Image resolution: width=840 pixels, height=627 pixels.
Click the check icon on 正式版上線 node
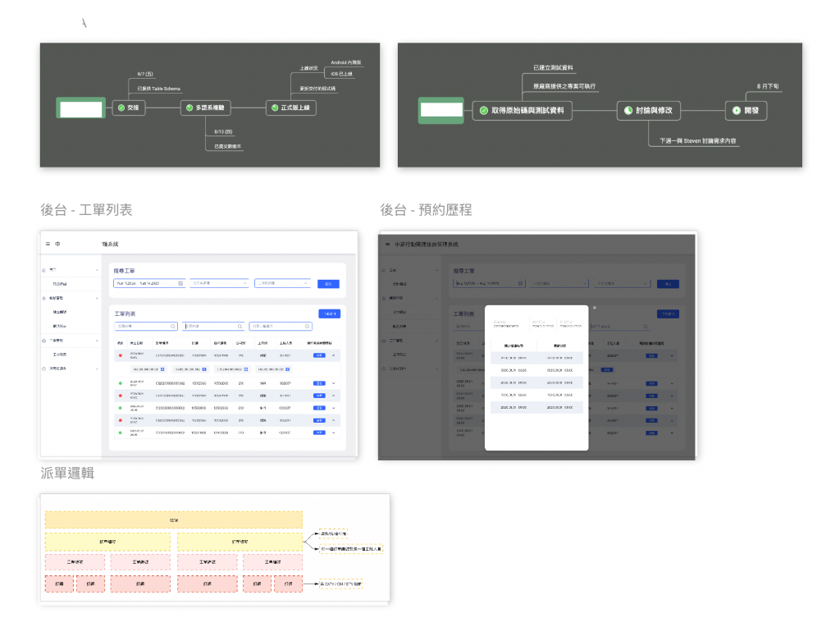275,108
